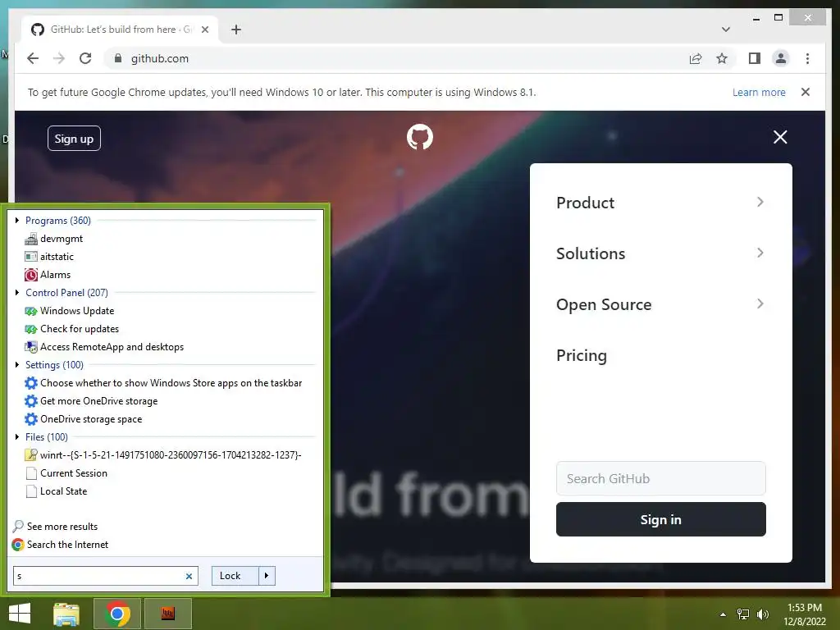The image size is (840, 630).
Task: Open the volume speaker tray icon
Action: point(763,614)
